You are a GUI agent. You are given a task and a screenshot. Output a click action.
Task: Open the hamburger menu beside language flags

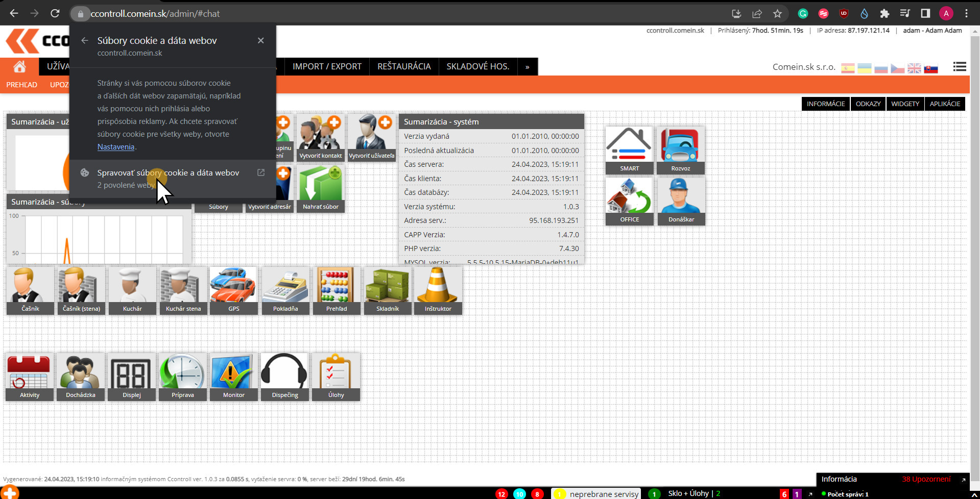click(959, 67)
